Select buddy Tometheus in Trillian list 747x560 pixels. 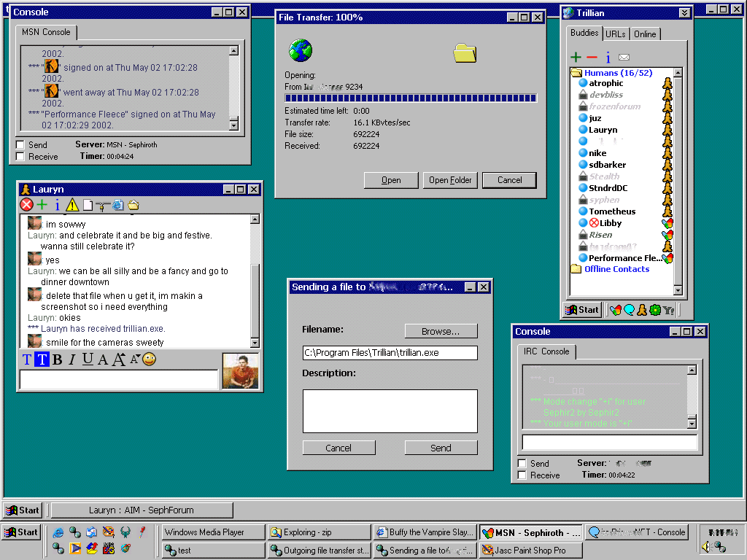(x=612, y=211)
